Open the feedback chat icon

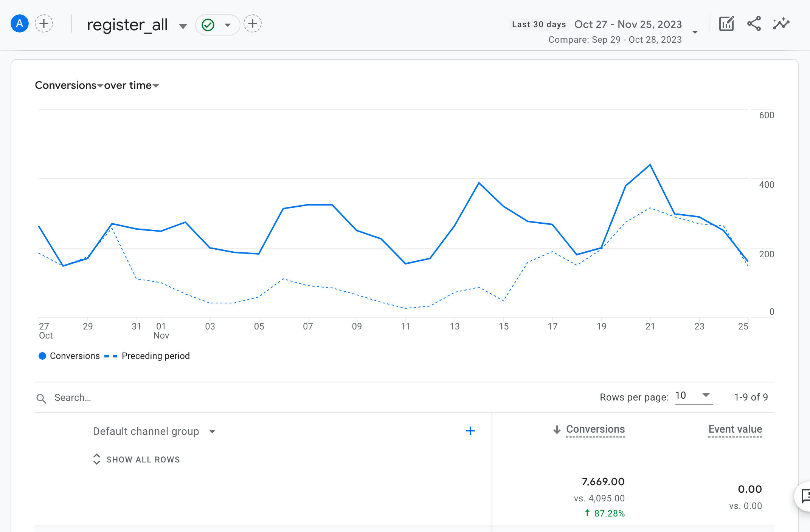tap(805, 496)
